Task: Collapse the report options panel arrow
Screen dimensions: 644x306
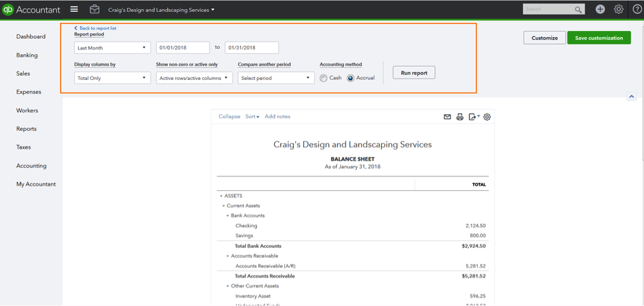Action: [631, 96]
